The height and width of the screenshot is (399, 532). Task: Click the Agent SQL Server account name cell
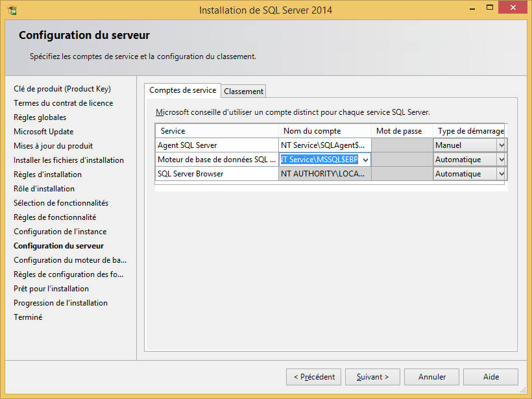324,145
